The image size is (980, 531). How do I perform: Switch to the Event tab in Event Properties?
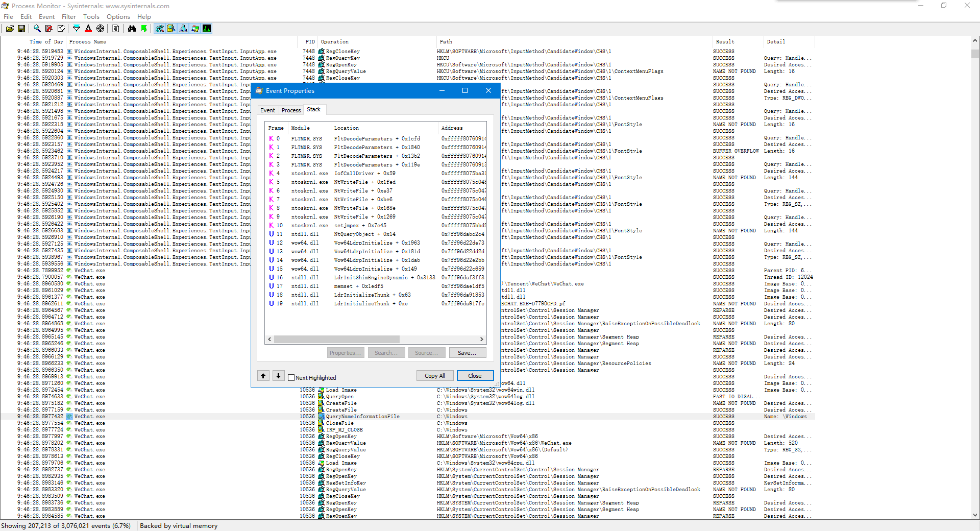[267, 110]
